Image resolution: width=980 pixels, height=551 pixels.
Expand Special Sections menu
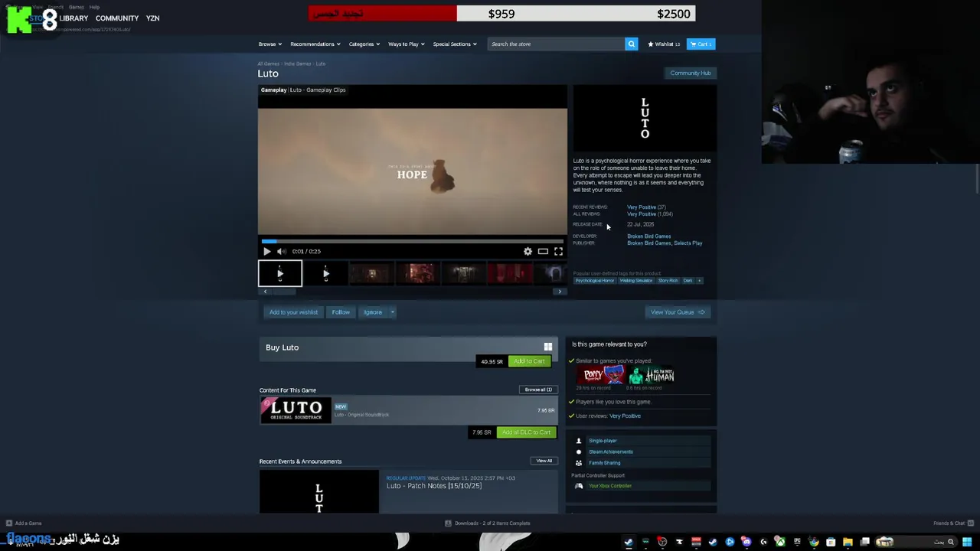pyautogui.click(x=455, y=44)
